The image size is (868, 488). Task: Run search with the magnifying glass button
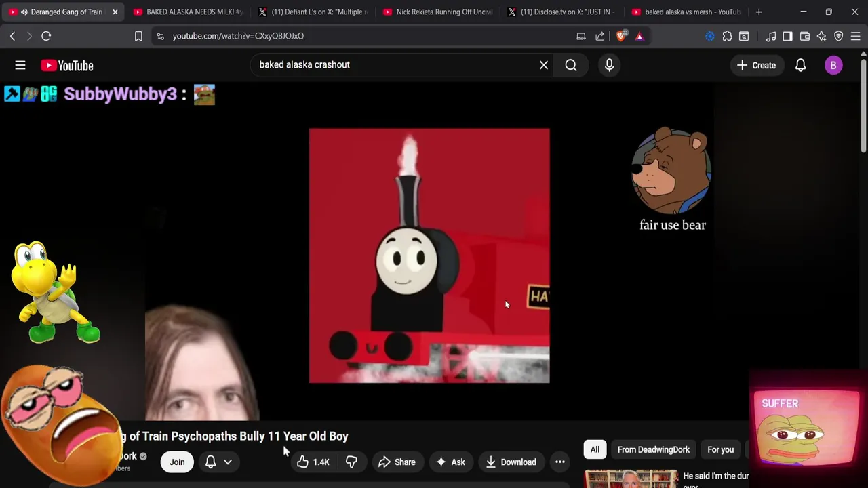571,65
